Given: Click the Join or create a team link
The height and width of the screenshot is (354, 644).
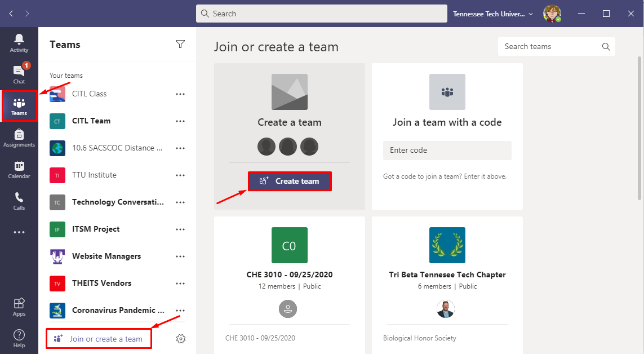Looking at the screenshot, I should click(105, 339).
